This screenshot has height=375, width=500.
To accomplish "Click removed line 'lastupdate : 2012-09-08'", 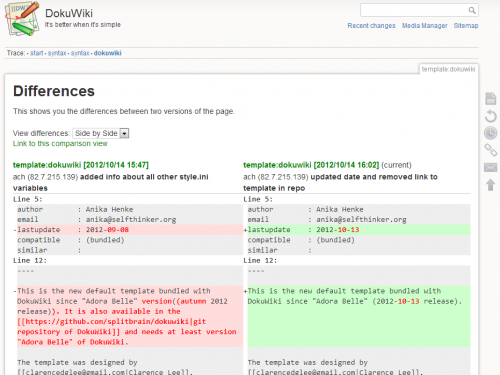I will point(130,230).
